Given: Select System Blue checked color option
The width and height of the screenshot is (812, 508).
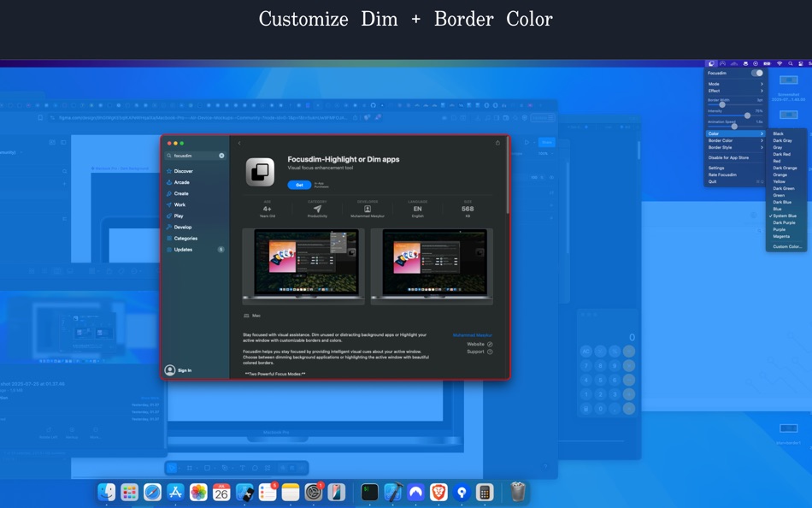Looking at the screenshot, I should pyautogui.click(x=786, y=216).
